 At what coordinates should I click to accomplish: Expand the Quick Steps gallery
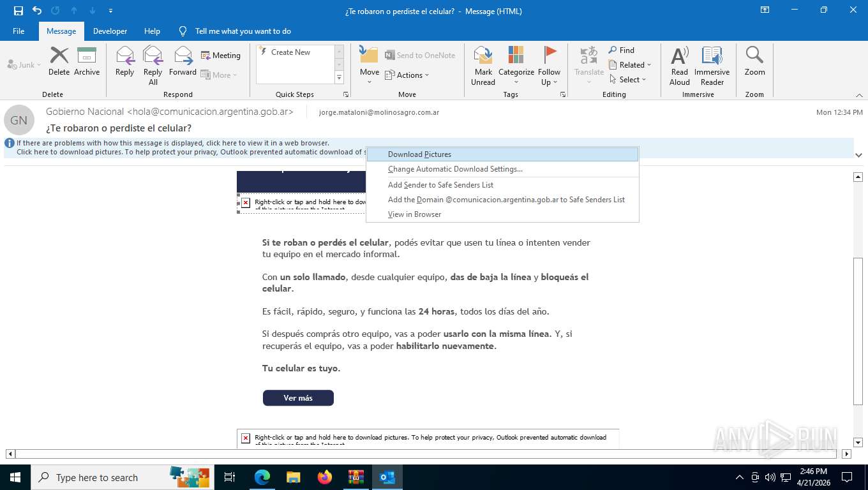pyautogui.click(x=339, y=78)
